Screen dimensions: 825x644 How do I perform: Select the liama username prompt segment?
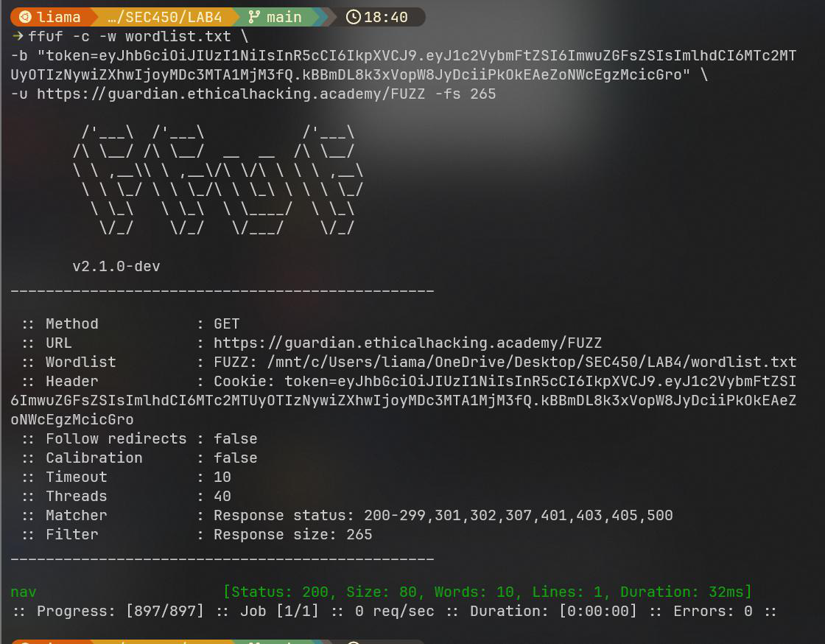[x=59, y=17]
